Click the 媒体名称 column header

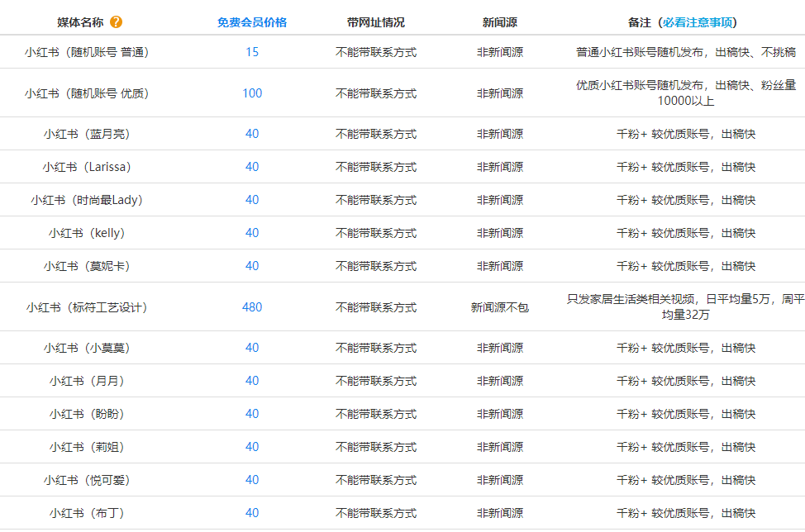(80, 22)
